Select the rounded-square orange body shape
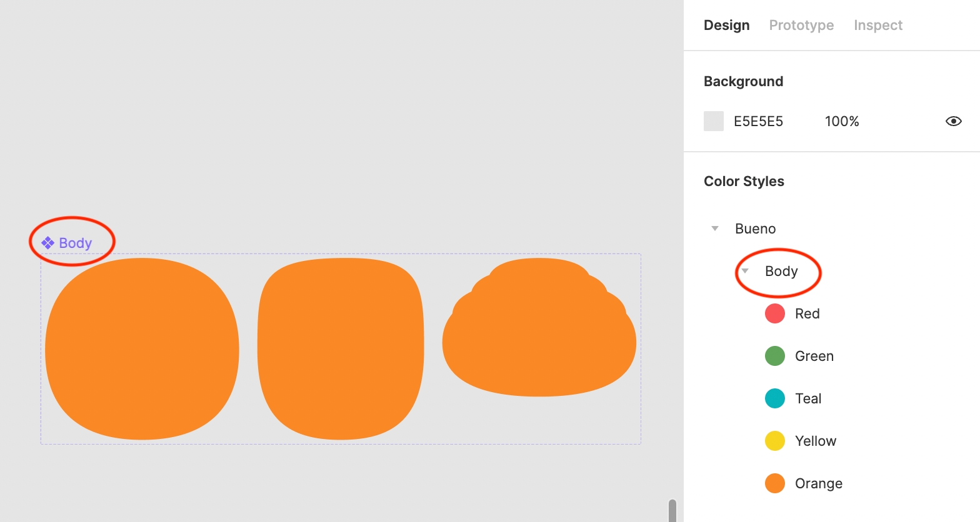 (x=341, y=349)
